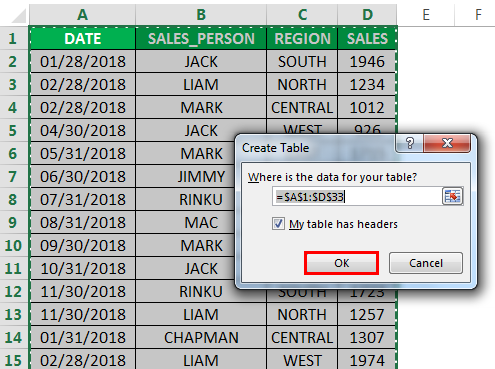
Task: Click the DATE header cell
Action: click(83, 39)
